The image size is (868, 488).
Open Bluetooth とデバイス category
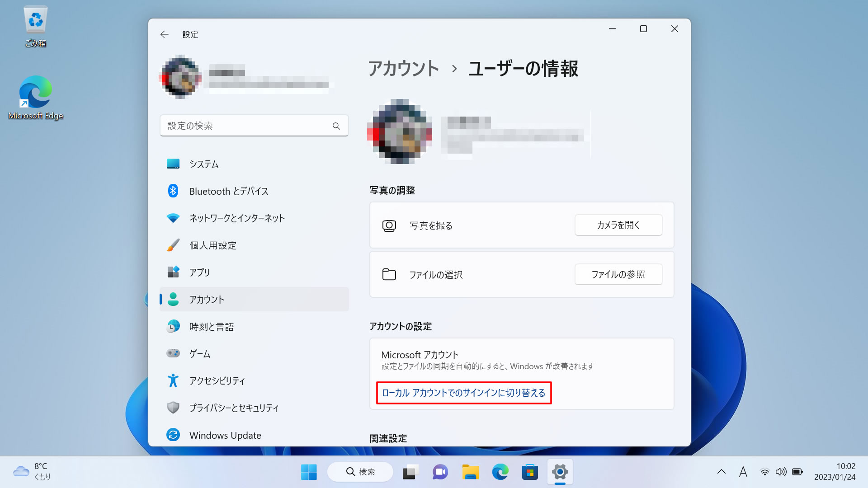point(254,191)
